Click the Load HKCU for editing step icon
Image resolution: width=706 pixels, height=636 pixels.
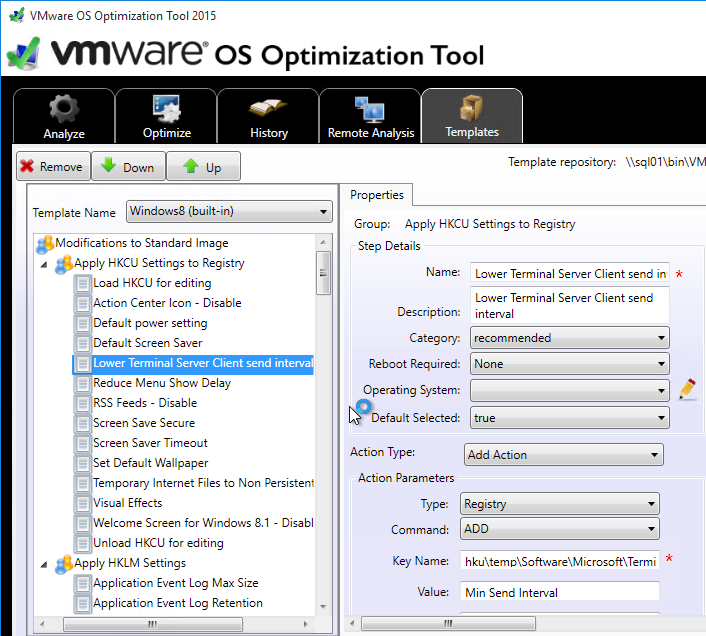click(82, 284)
